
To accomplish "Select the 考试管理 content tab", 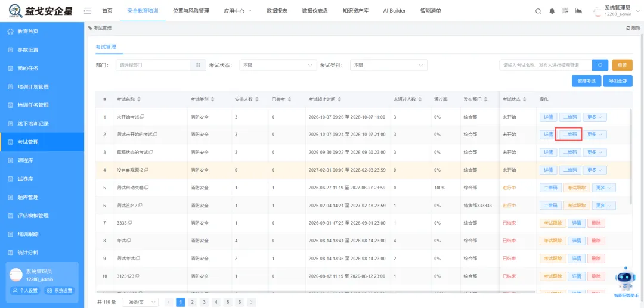I will [106, 47].
